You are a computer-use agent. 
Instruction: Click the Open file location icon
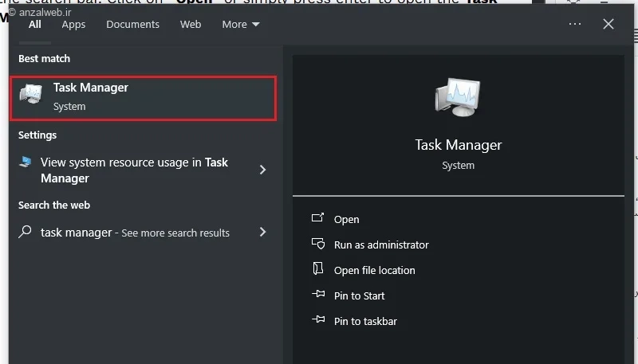pyautogui.click(x=317, y=268)
